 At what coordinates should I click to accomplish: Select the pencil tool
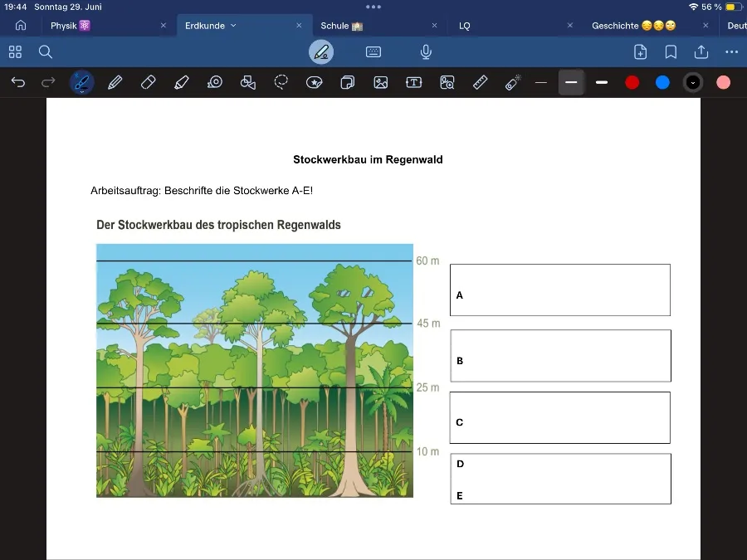coord(115,82)
